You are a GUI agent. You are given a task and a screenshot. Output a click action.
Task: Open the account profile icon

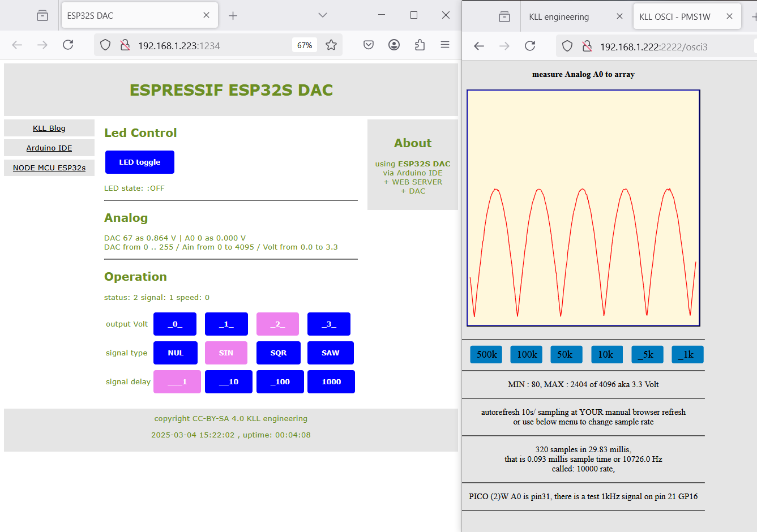tap(394, 45)
